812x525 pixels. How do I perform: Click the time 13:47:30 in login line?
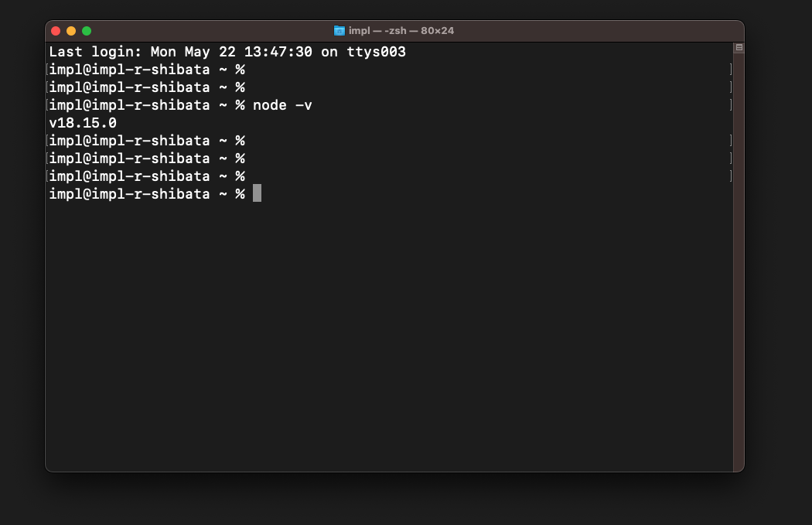click(x=278, y=52)
